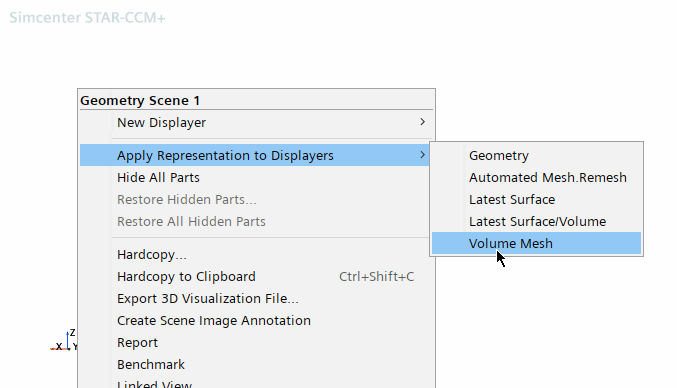Select Volume Mesh representation

(536, 243)
